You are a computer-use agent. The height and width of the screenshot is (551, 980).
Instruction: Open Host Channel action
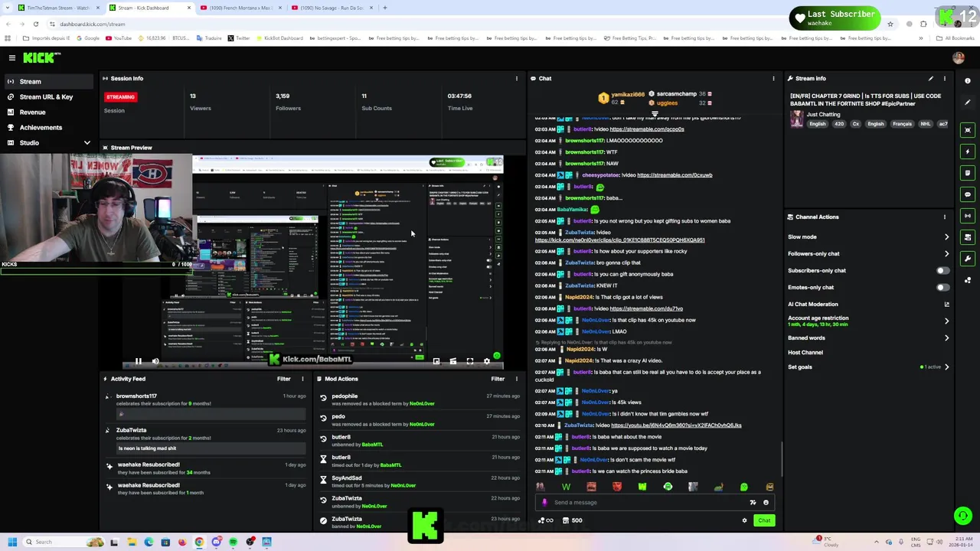(805, 353)
